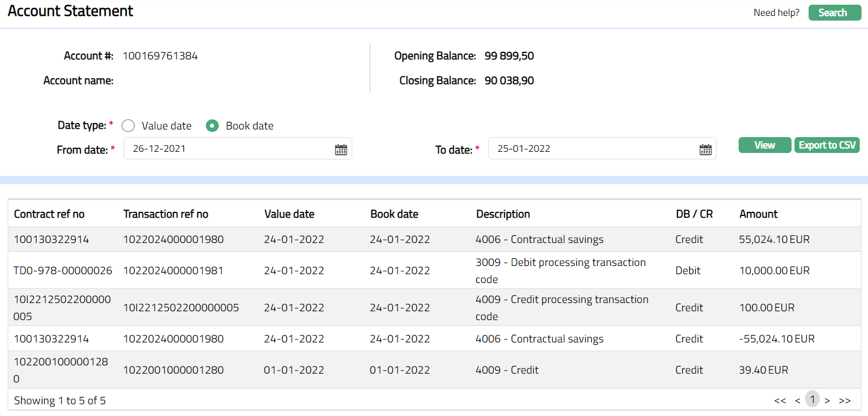Click the Need help? link
Viewport: 868px width, 416px height.
point(776,13)
